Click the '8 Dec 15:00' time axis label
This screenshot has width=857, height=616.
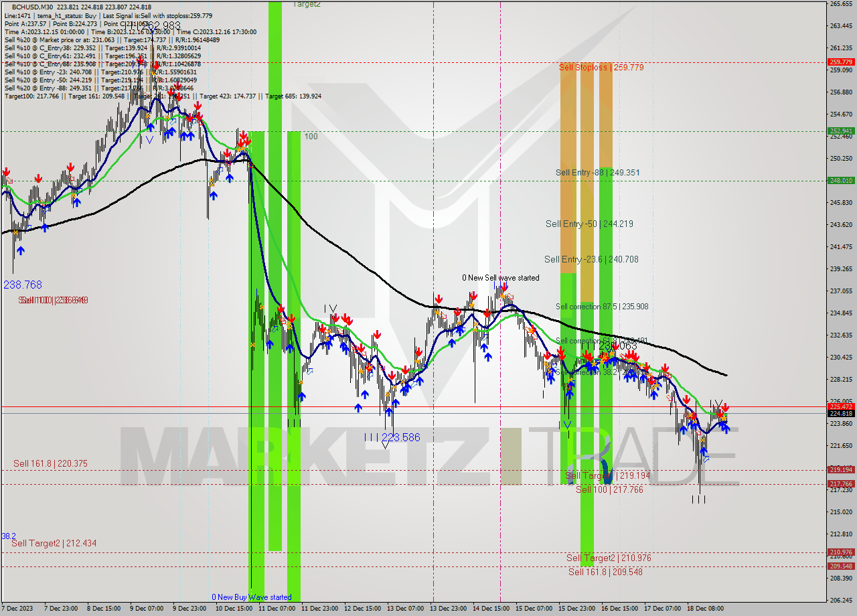pyautogui.click(x=104, y=609)
